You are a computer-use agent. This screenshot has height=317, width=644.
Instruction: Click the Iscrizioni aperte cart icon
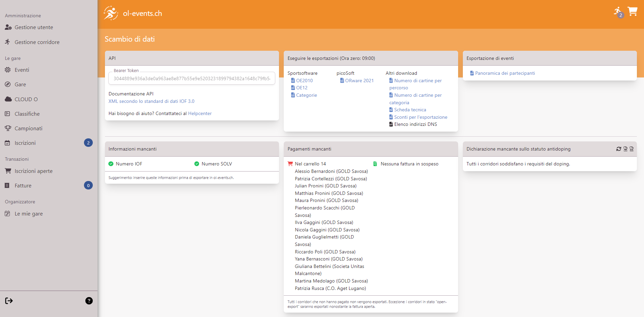tap(8, 171)
